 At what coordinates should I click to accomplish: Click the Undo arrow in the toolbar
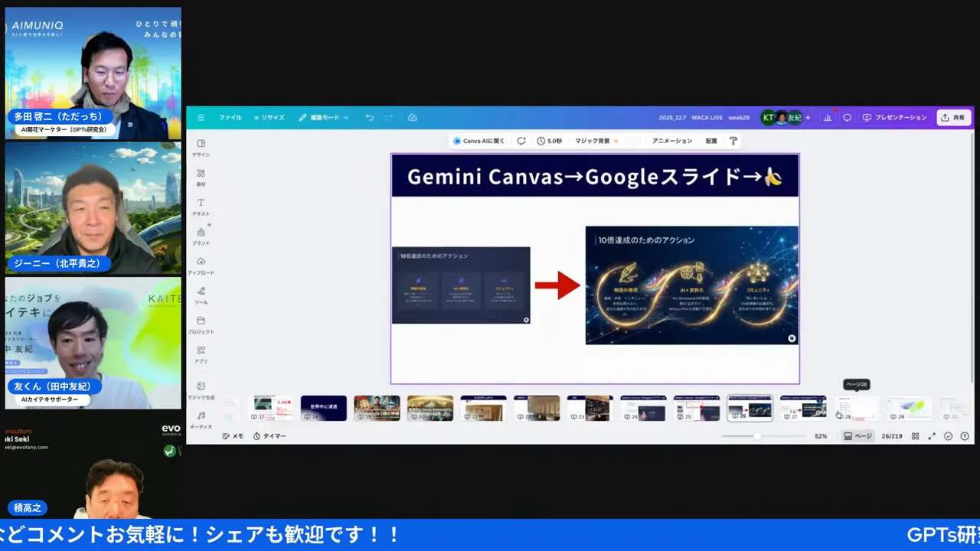click(369, 117)
